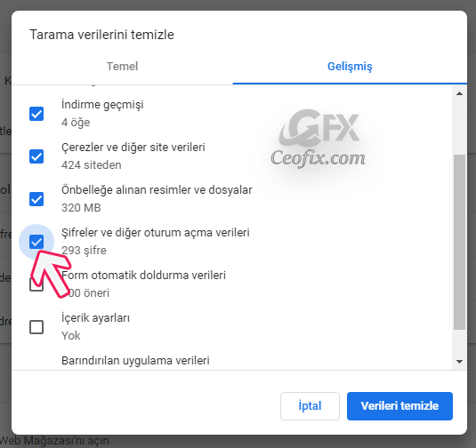Open the Web Mağazası'nı açın link
476x448 pixels.
(x=54, y=441)
